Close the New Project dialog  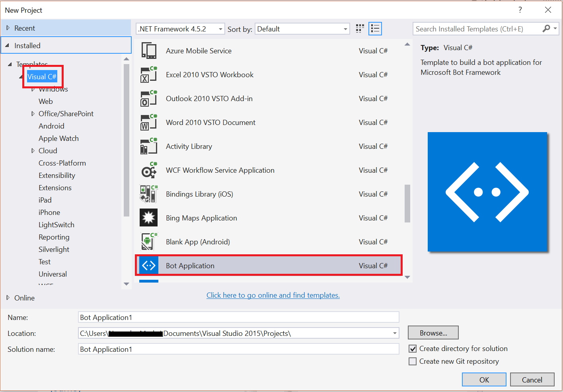pyautogui.click(x=548, y=10)
